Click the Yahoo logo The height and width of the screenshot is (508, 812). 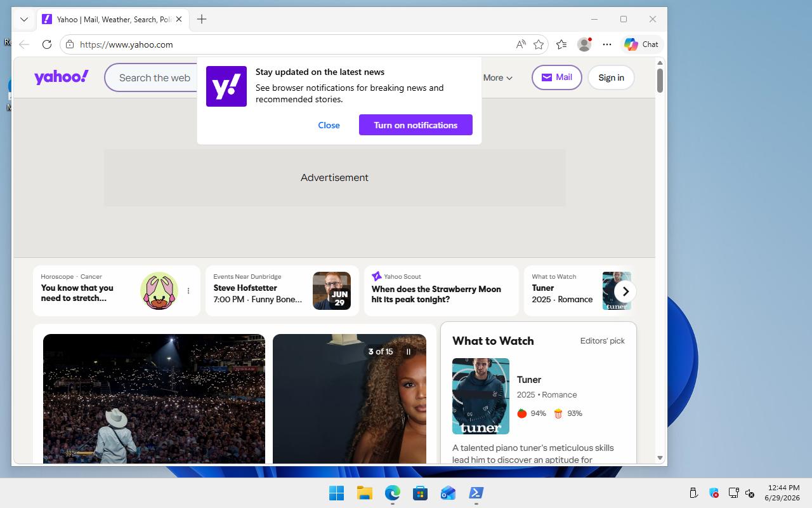tap(62, 77)
